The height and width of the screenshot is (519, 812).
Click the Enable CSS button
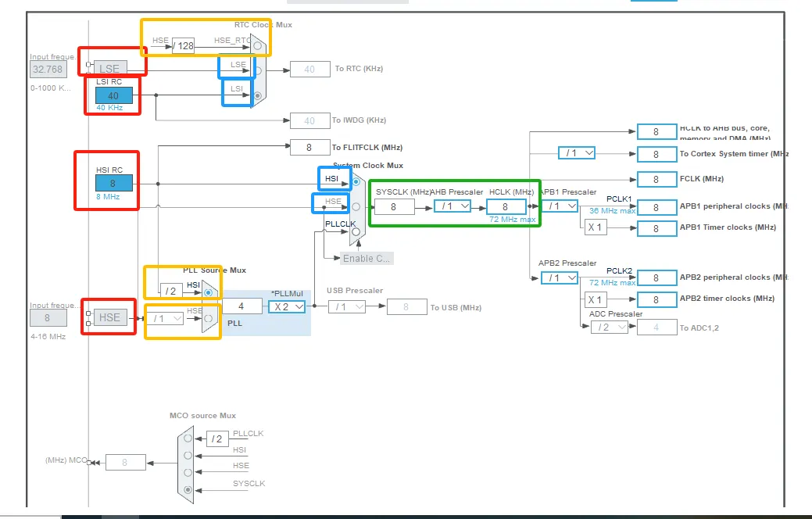[x=367, y=258]
